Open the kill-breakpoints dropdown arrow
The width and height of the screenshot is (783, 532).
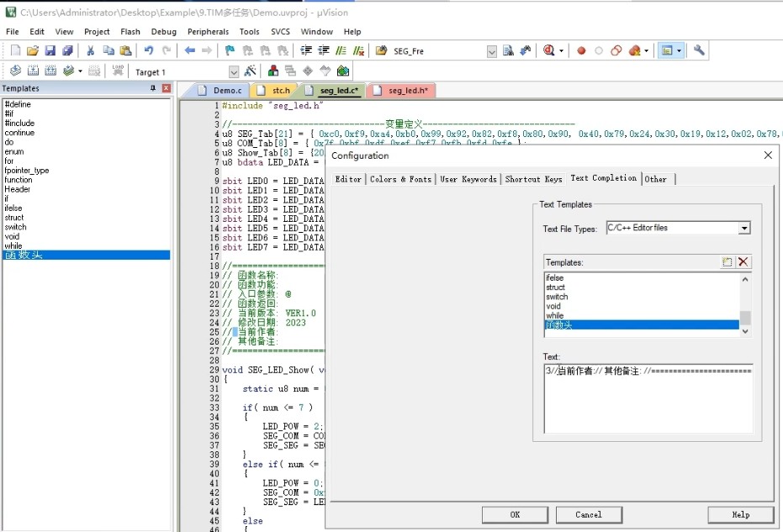point(646,50)
